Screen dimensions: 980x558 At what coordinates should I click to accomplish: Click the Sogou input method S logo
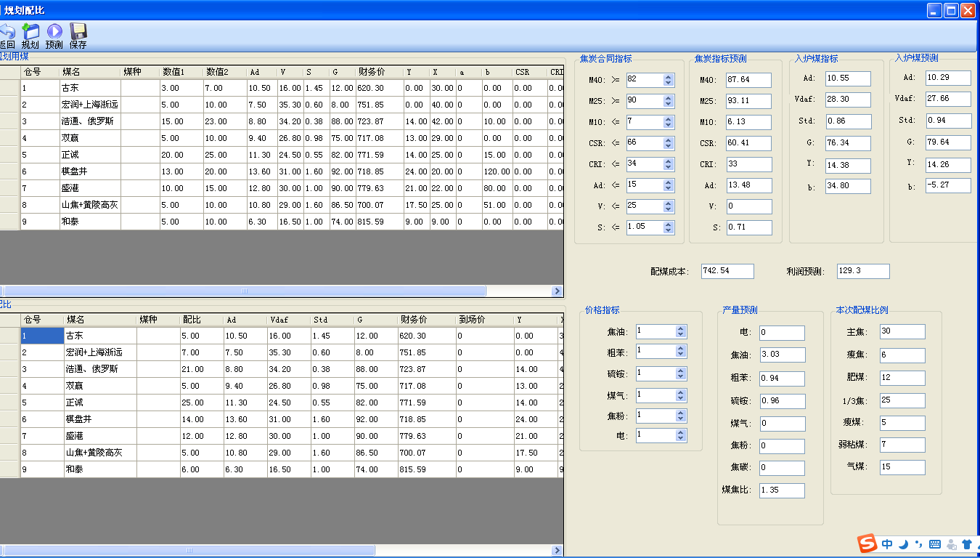coord(867,543)
